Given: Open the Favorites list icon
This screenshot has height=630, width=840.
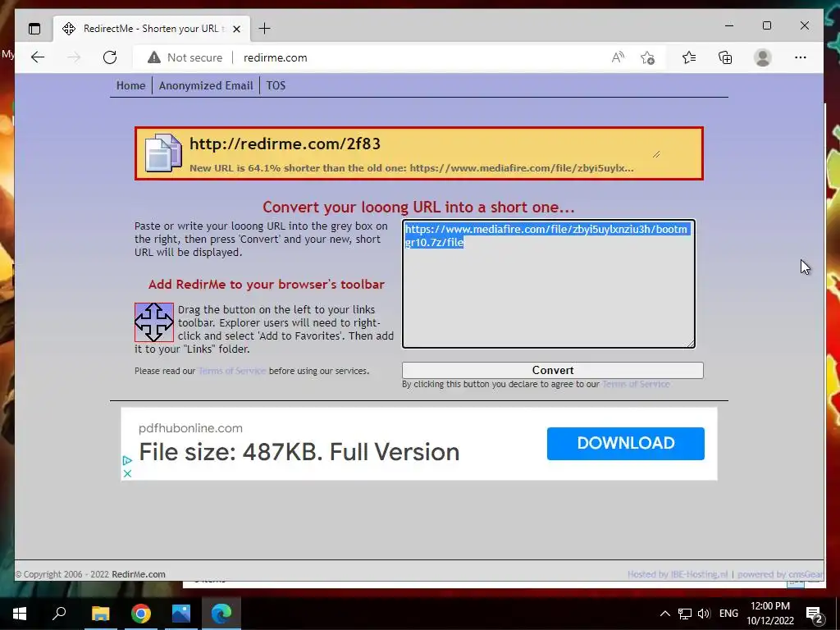Looking at the screenshot, I should [x=689, y=57].
